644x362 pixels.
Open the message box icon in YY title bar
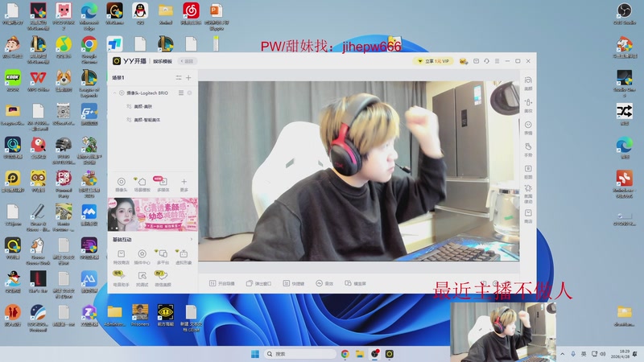(x=476, y=61)
